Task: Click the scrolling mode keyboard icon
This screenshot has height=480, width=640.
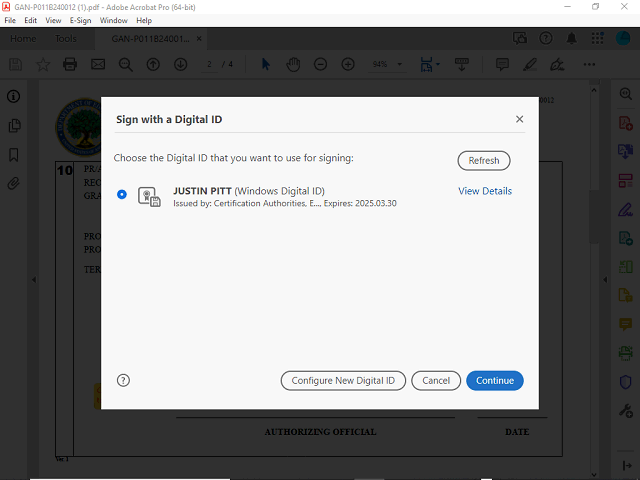Action: (462, 64)
